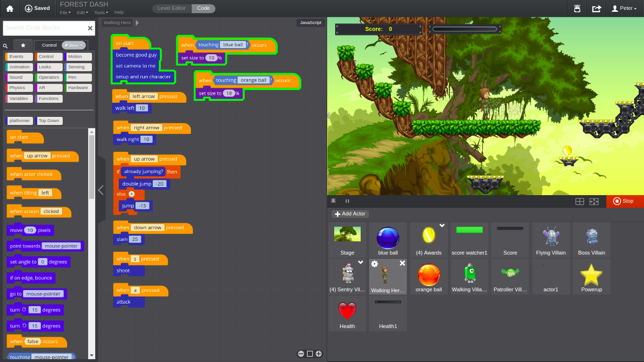Expand the Awards actor group chevron
Image resolution: width=644 pixels, height=362 pixels.
click(442, 226)
